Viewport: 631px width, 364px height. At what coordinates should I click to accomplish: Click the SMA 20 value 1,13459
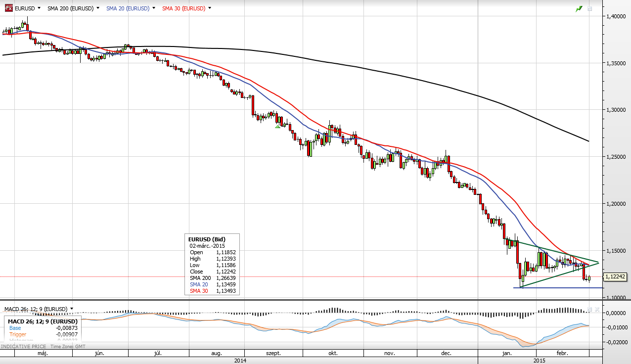pyautogui.click(x=225, y=284)
